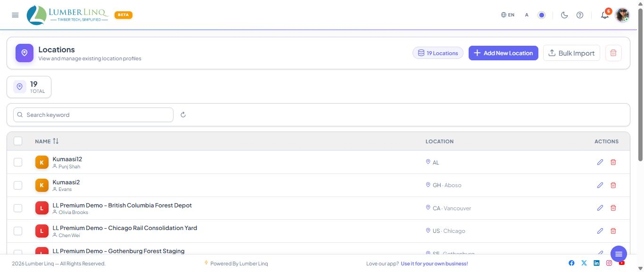The width and height of the screenshot is (644, 272).
Task: Click Powered By Lumber Linq footer text
Action: [239, 264]
